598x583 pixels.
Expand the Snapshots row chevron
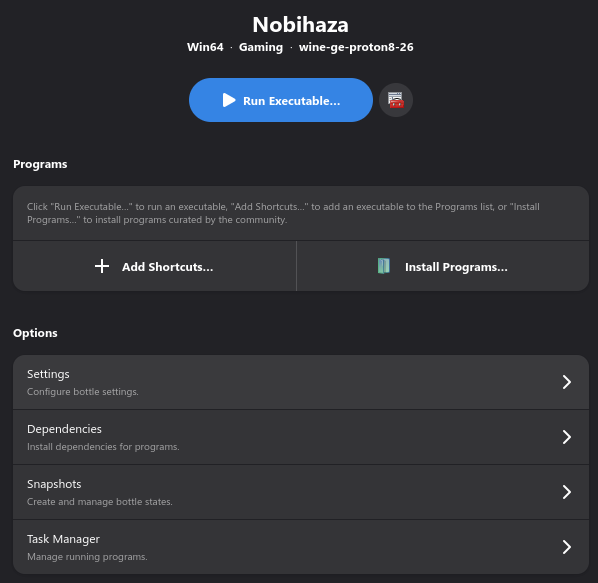pos(567,492)
